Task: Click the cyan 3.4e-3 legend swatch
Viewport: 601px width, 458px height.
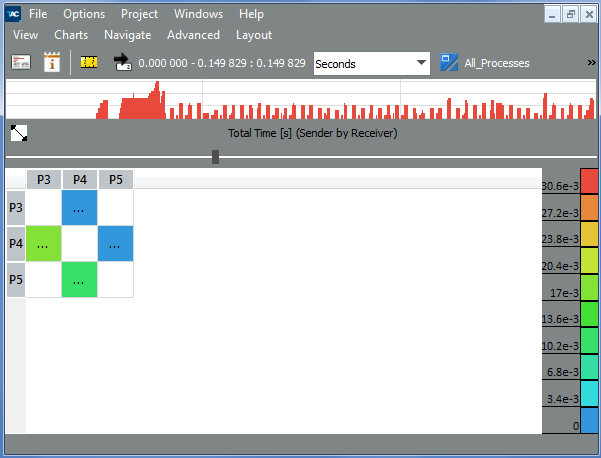Action: pos(589,394)
